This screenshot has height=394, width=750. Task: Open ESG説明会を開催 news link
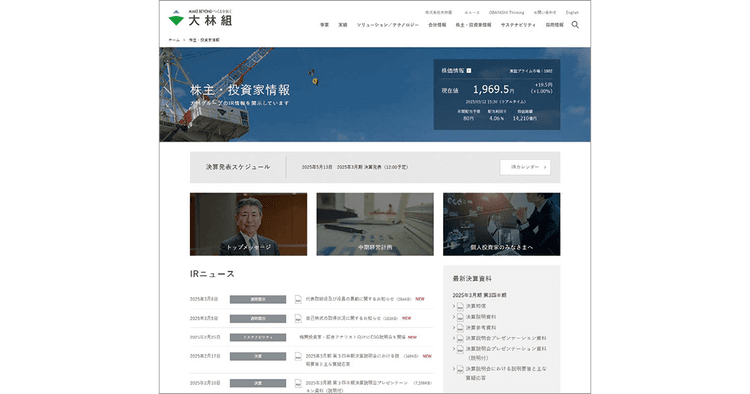(353, 337)
